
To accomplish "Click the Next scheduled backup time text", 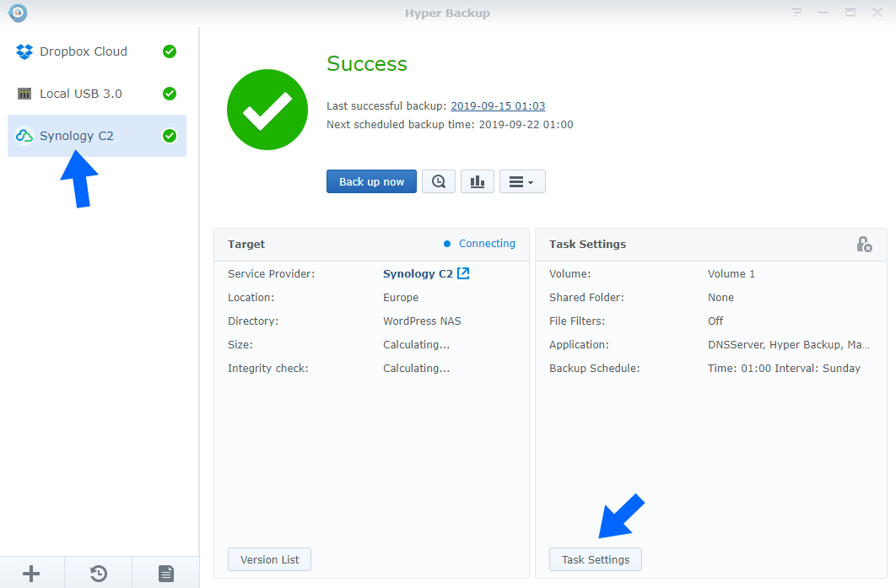I will (x=450, y=125).
